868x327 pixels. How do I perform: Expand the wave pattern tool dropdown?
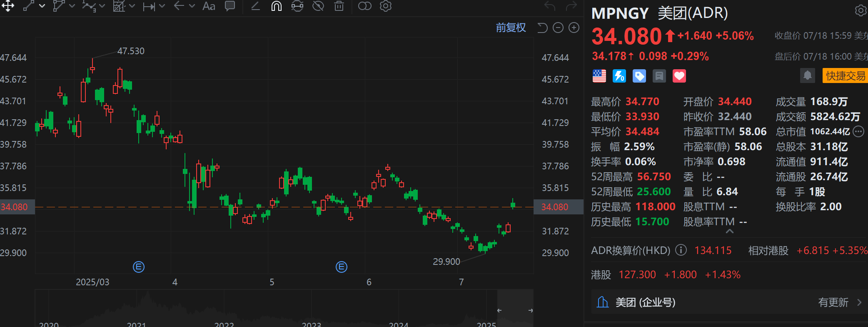(x=102, y=6)
